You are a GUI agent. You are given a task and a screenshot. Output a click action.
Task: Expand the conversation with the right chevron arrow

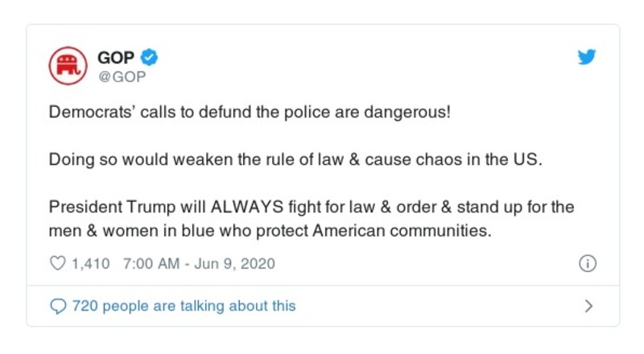click(x=588, y=306)
